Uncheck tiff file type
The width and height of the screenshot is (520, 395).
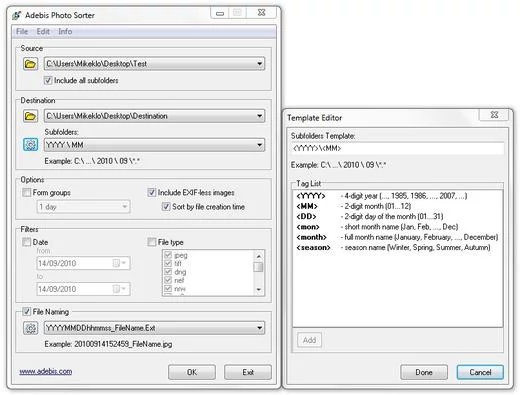(168, 264)
